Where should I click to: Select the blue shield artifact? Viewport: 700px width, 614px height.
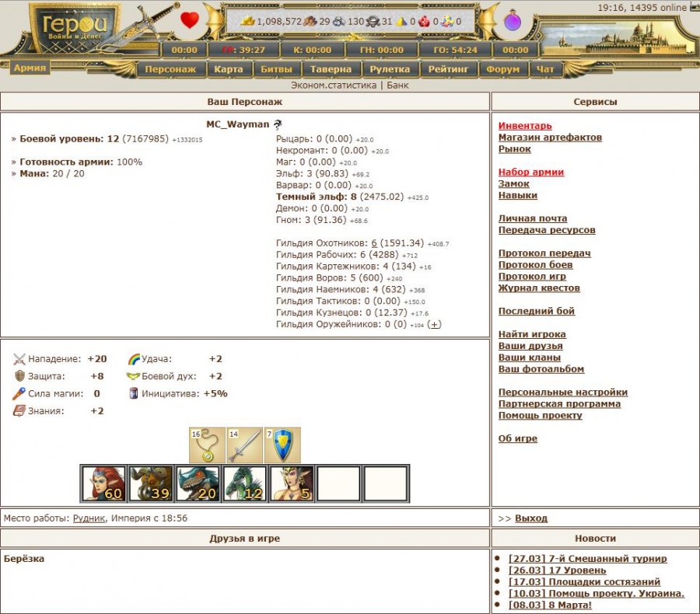pyautogui.click(x=282, y=445)
